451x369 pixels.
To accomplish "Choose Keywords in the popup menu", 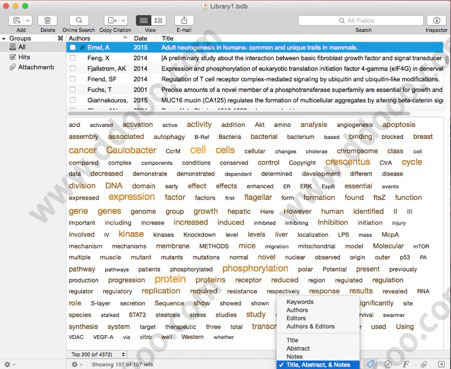I will 300,302.
